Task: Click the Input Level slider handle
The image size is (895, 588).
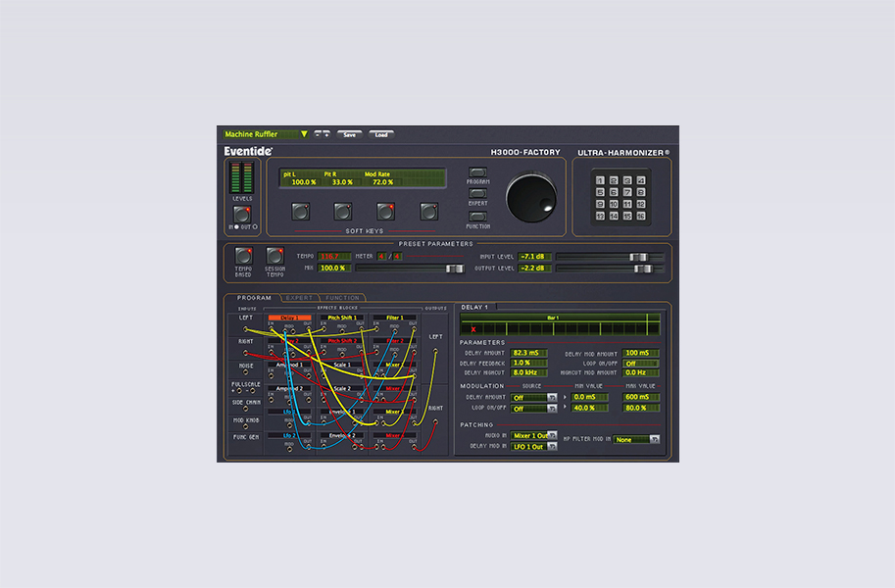Action: click(639, 257)
